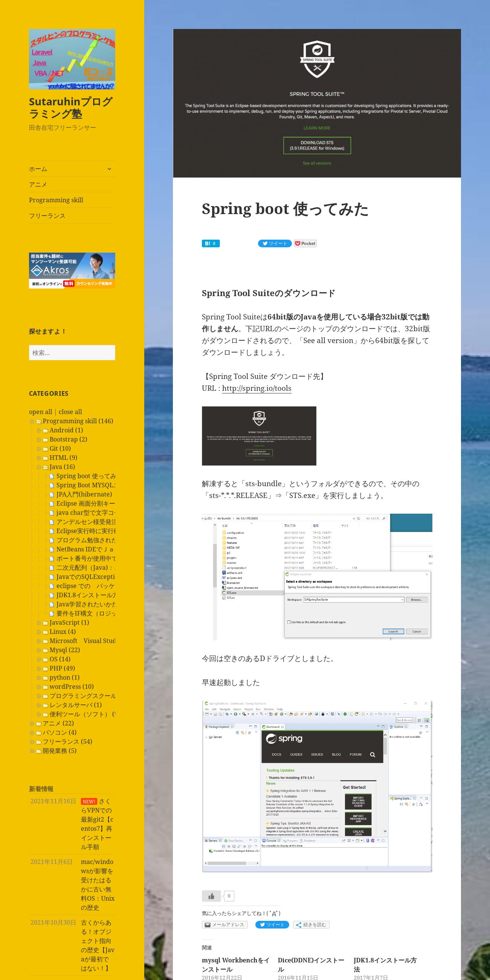Click the Linux (4) folder icon

pos(45,632)
